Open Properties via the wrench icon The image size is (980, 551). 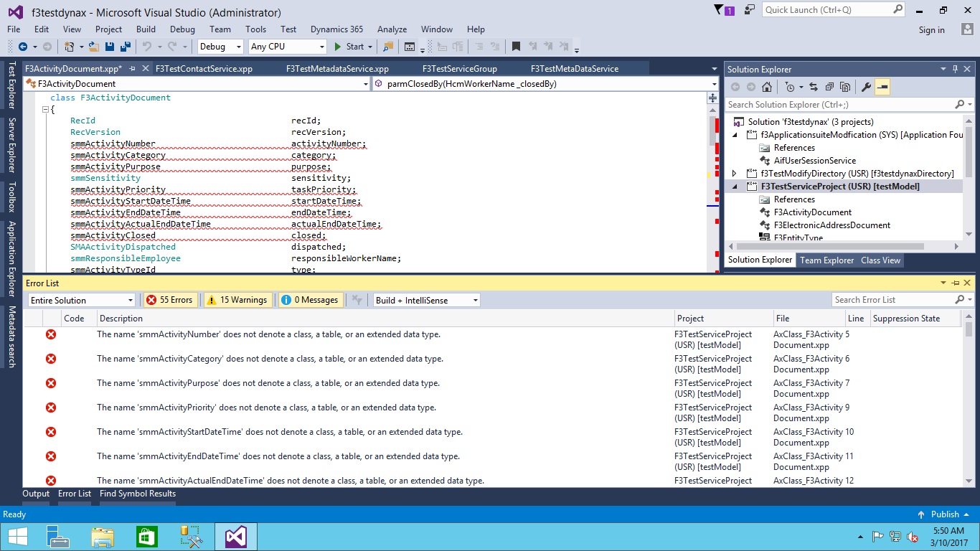867,87
